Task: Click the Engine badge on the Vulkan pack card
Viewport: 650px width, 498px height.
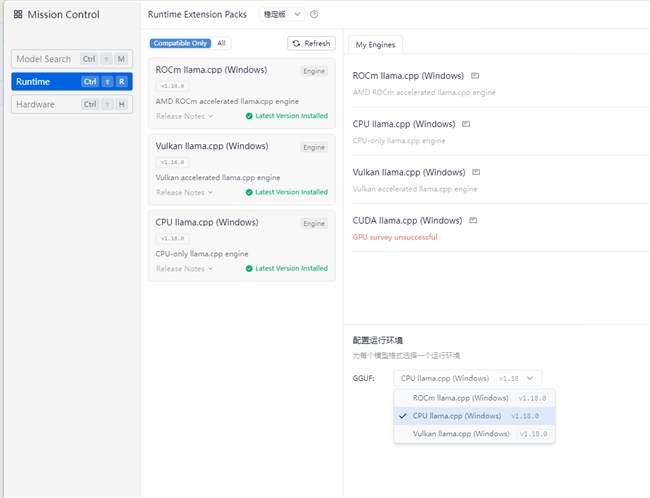Action: [x=314, y=147]
